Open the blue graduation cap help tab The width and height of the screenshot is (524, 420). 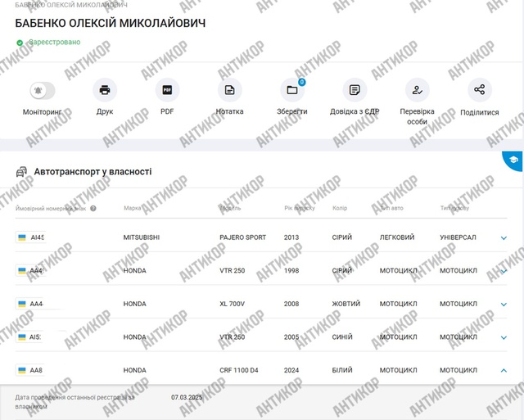pos(513,160)
